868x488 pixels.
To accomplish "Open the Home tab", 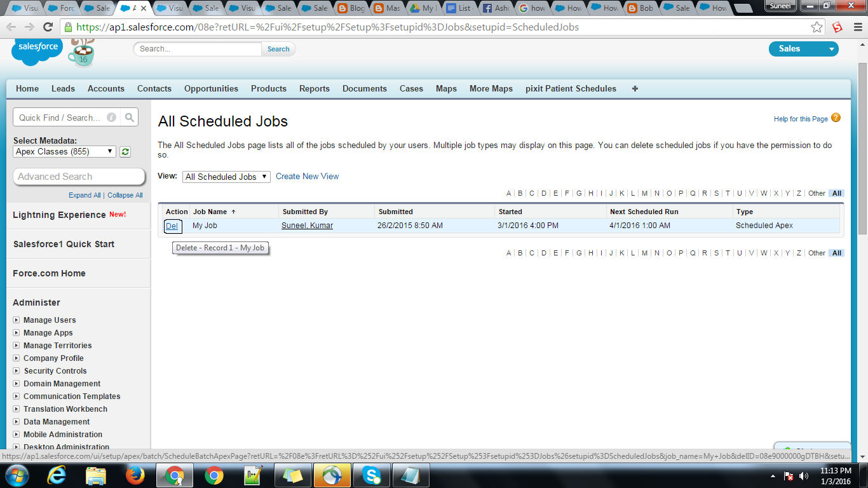I will [27, 89].
